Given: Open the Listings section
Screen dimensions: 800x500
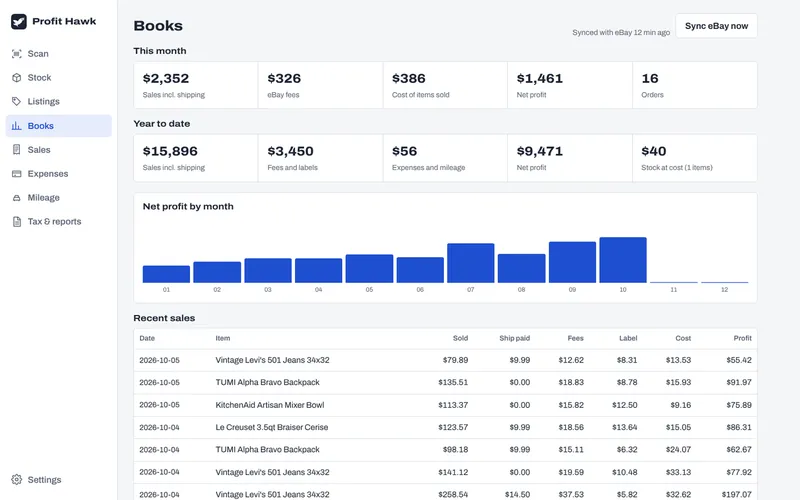Looking at the screenshot, I should pos(59,102).
